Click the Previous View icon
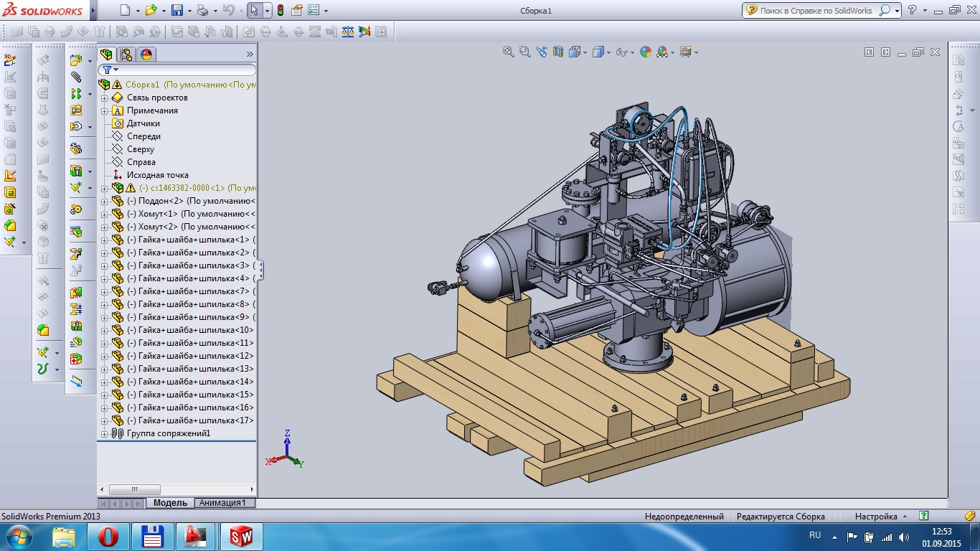This screenshot has width=980, height=551. [541, 52]
